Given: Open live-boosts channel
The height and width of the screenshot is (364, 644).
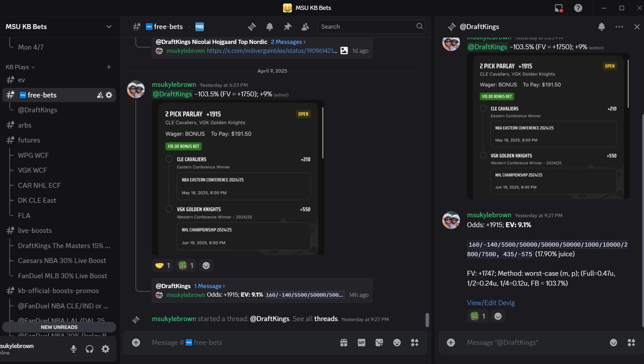Looking at the screenshot, I should pyautogui.click(x=59, y=230).
